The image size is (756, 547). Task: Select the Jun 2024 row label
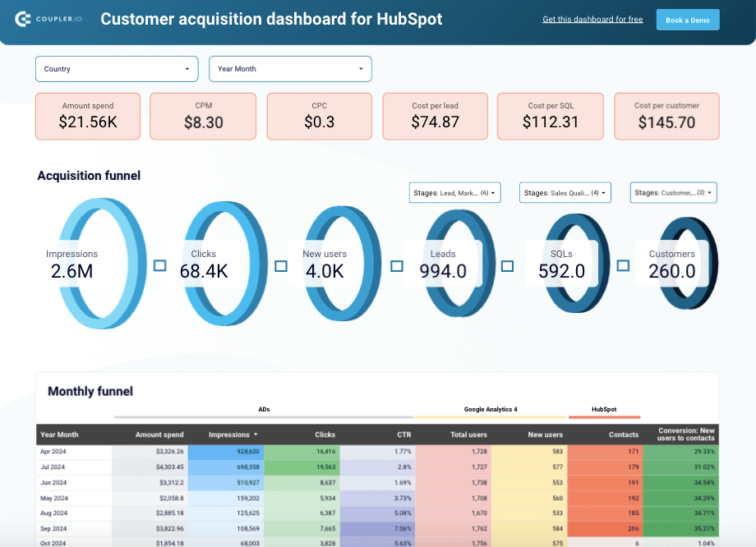(x=53, y=482)
